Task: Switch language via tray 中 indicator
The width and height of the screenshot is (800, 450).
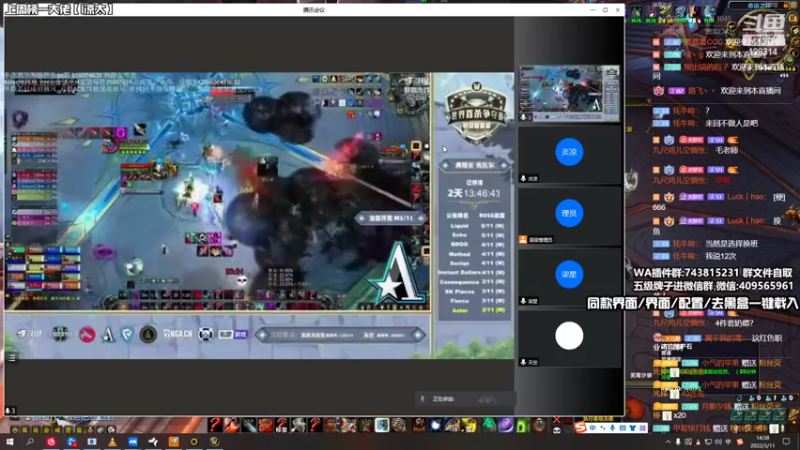Action: [728, 442]
